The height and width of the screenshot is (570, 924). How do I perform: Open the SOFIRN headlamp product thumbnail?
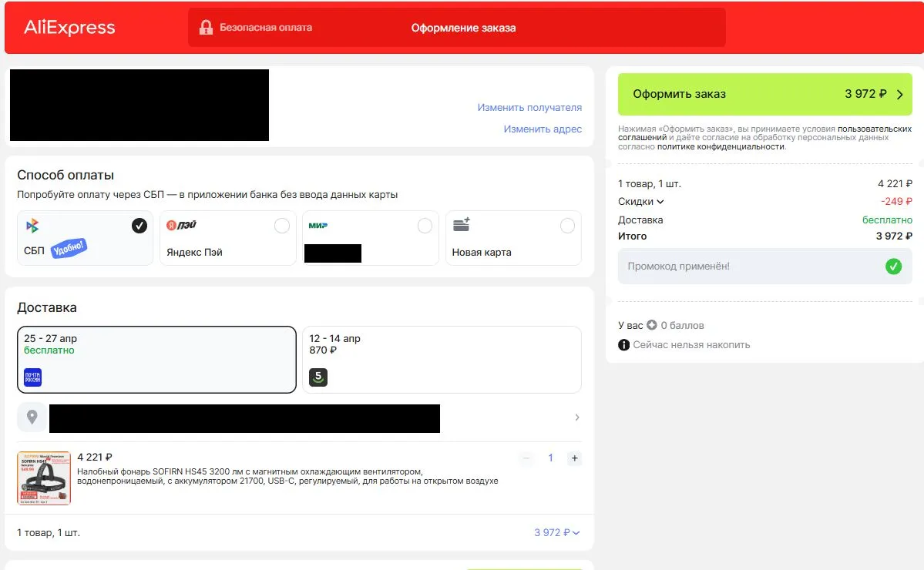tap(44, 478)
